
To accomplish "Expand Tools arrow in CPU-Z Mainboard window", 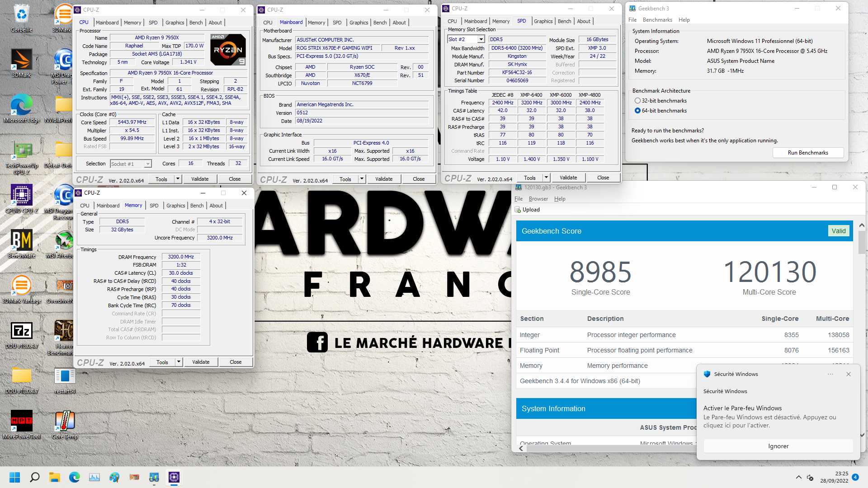I will (x=362, y=179).
